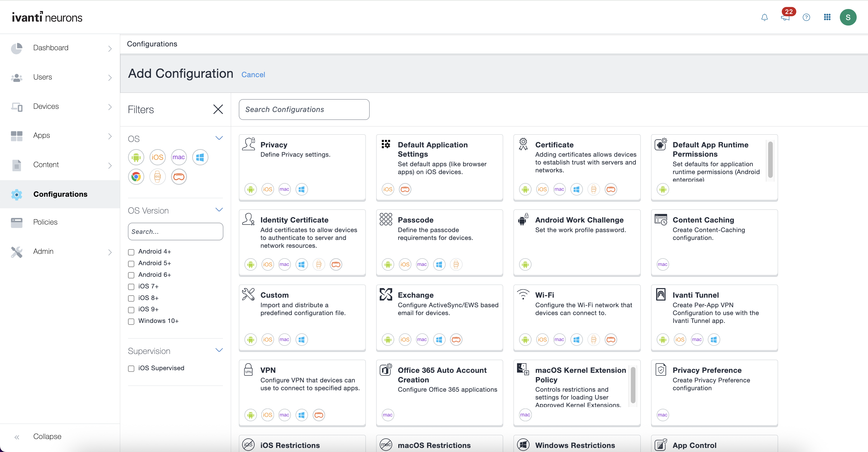Click scrollbar in macOS Kernel Extension Policy card

pyautogui.click(x=633, y=385)
